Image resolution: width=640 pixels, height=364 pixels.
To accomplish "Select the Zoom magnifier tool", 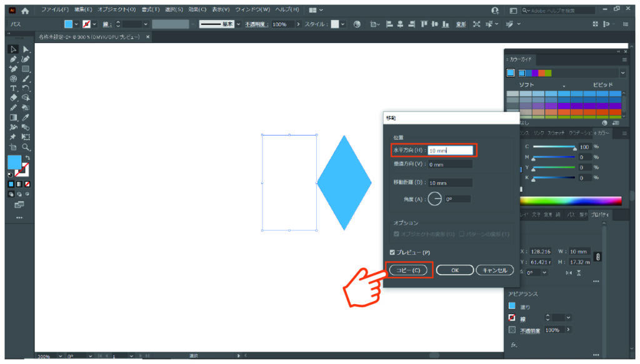I will coord(26,147).
